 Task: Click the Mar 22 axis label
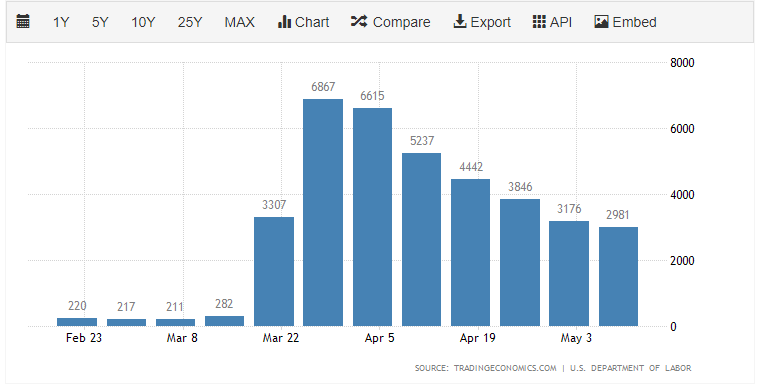click(281, 338)
